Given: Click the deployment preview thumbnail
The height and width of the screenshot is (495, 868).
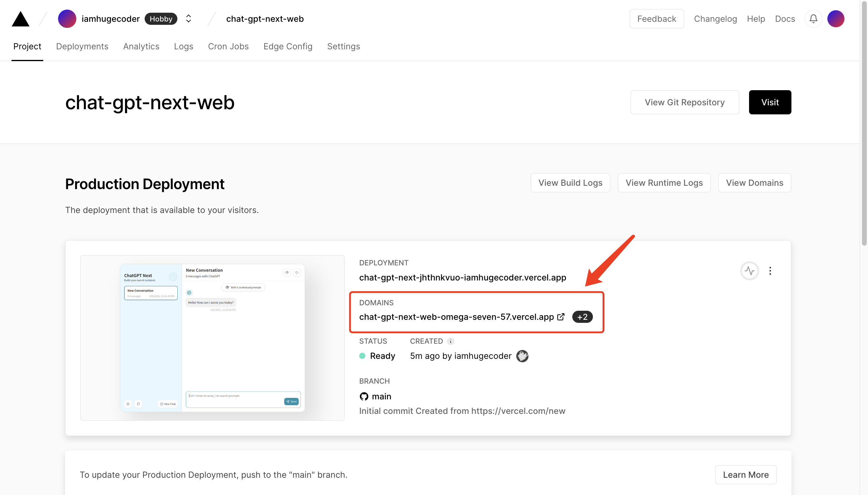Looking at the screenshot, I should click(212, 338).
